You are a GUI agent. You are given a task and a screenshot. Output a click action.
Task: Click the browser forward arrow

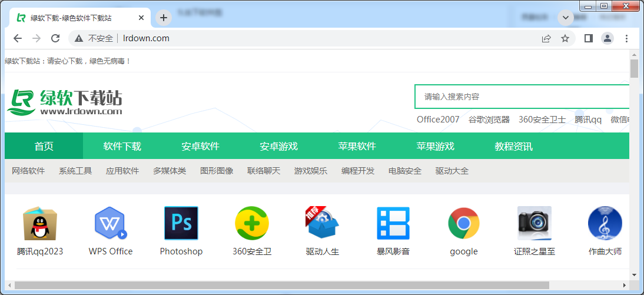click(36, 38)
